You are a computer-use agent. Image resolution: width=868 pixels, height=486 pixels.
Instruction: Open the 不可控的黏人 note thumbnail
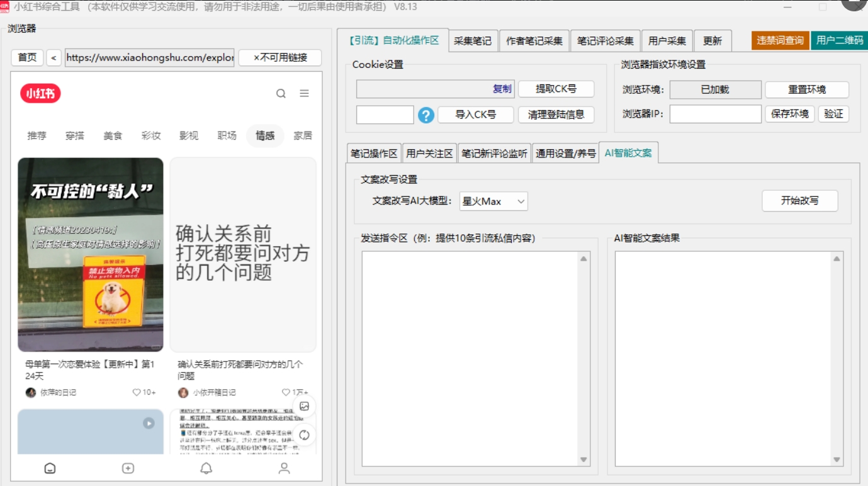(x=91, y=254)
